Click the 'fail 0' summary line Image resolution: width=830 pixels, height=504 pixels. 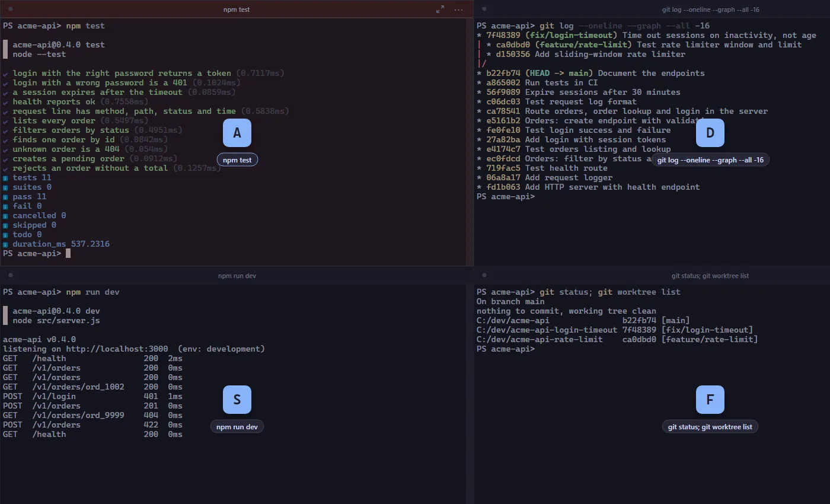(27, 206)
